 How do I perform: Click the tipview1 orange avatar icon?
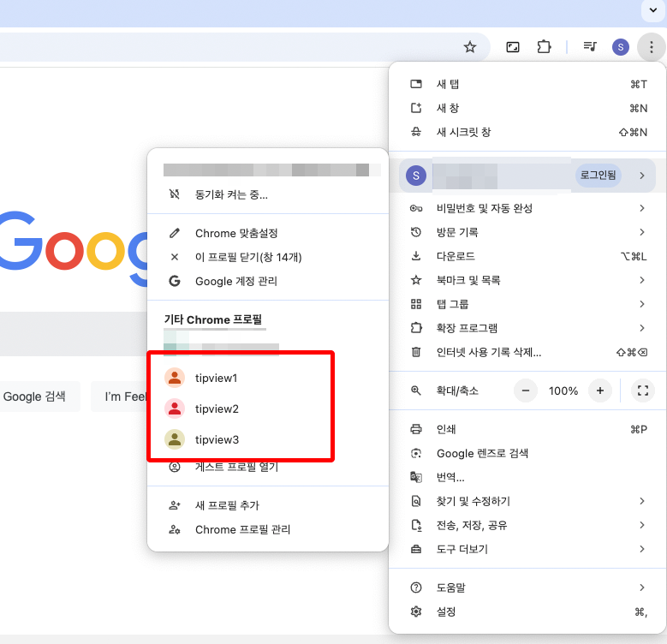(x=175, y=378)
